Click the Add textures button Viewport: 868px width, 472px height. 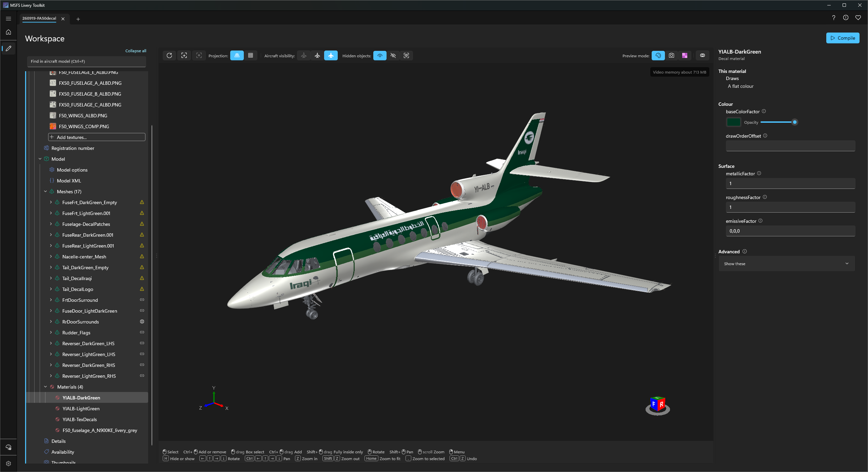tap(97, 137)
